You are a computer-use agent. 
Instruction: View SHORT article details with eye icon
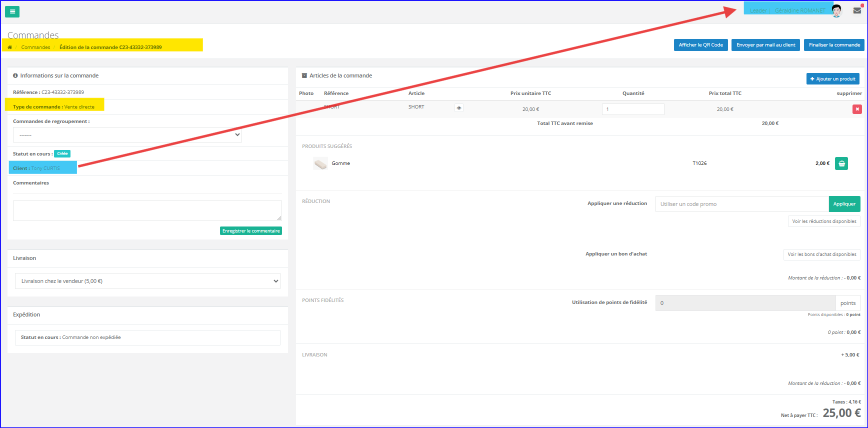tap(459, 108)
